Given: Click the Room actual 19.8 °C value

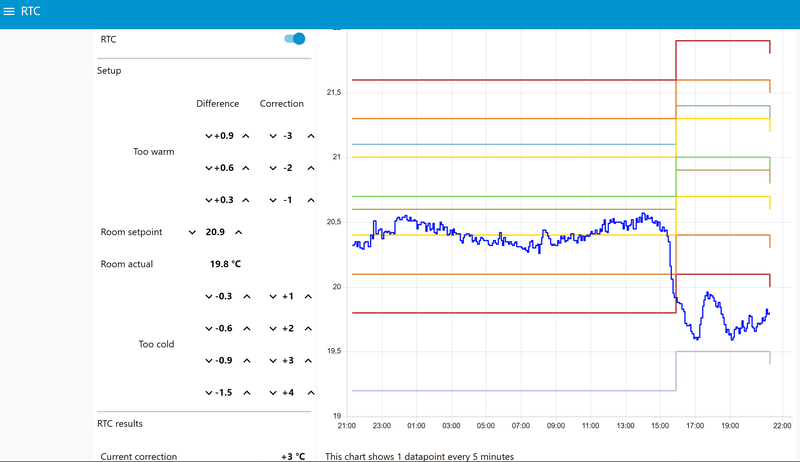Looking at the screenshot, I should tap(226, 264).
